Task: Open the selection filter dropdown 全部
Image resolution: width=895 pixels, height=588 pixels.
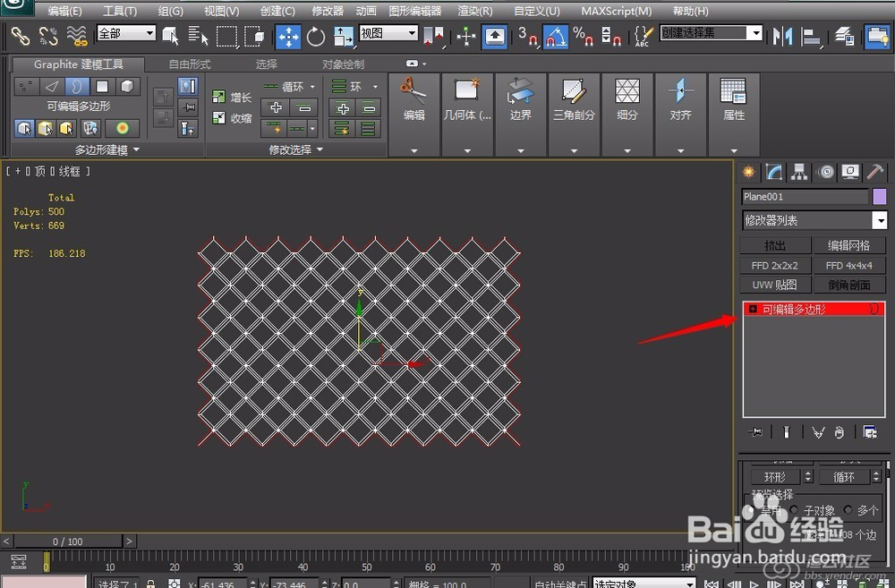Action: [x=126, y=33]
